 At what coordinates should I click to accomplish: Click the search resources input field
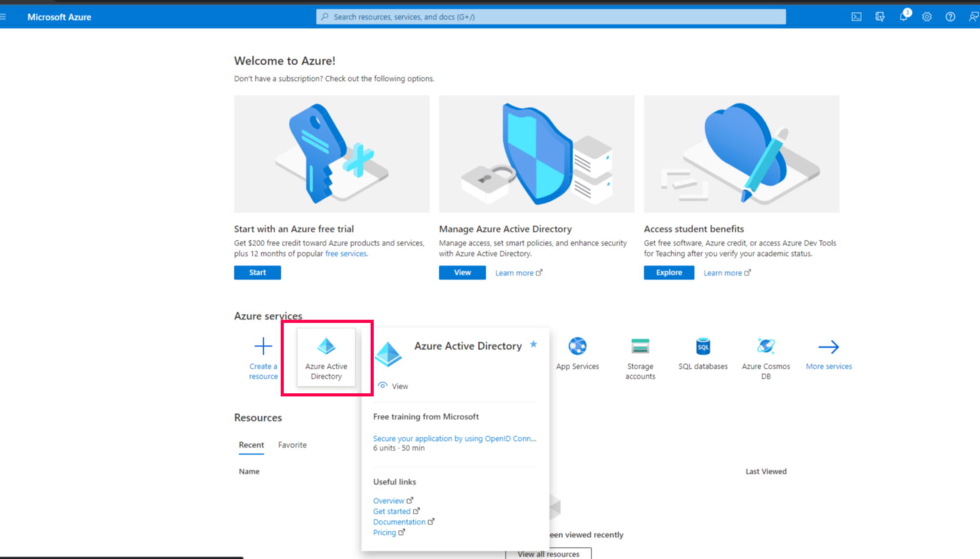[551, 17]
